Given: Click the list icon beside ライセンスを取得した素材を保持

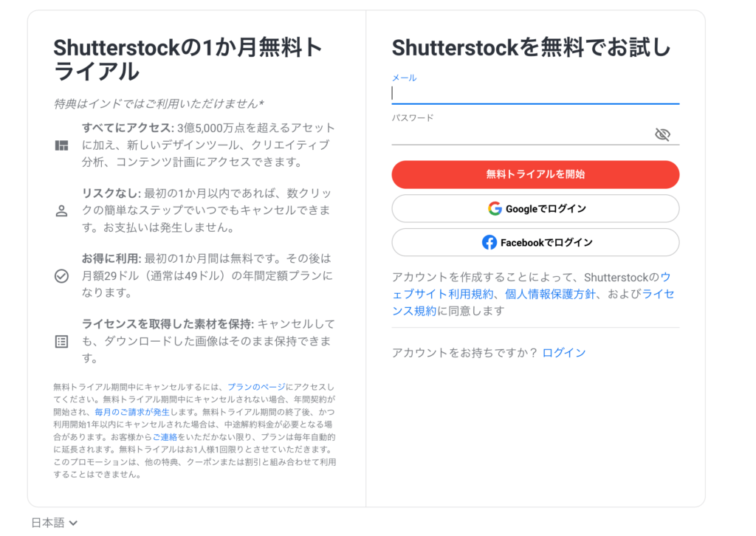Looking at the screenshot, I should [61, 342].
